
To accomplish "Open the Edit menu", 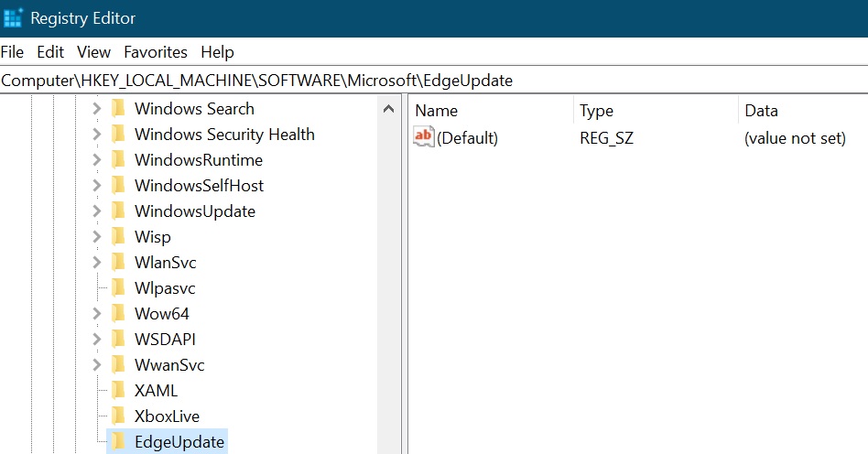I will (x=50, y=52).
